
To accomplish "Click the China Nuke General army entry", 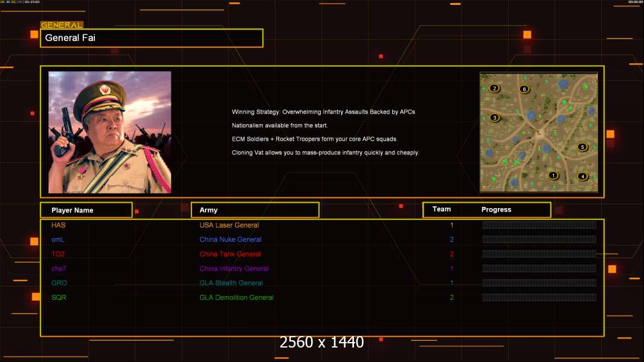I will coord(230,240).
